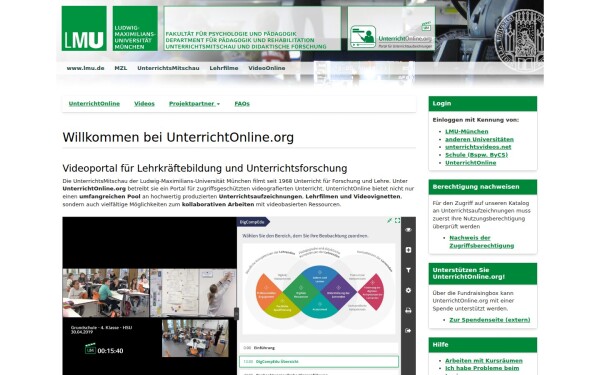Click the Ludwig-Maximilians-Universität München logo block
Screen dimensions: 600x375
[135, 28]
